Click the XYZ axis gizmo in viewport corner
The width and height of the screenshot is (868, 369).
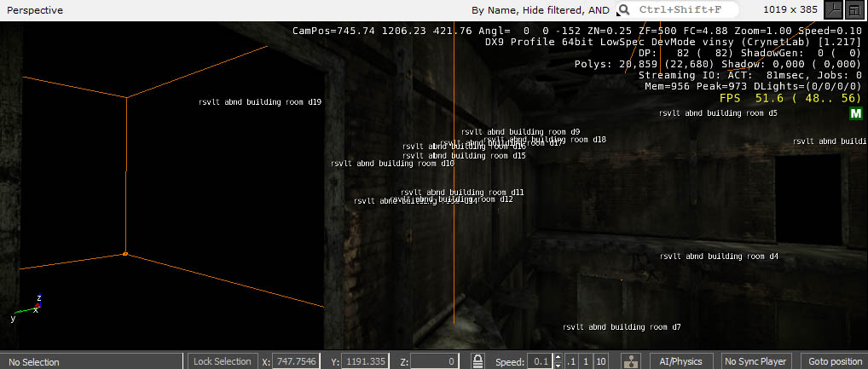pyautogui.click(x=26, y=308)
